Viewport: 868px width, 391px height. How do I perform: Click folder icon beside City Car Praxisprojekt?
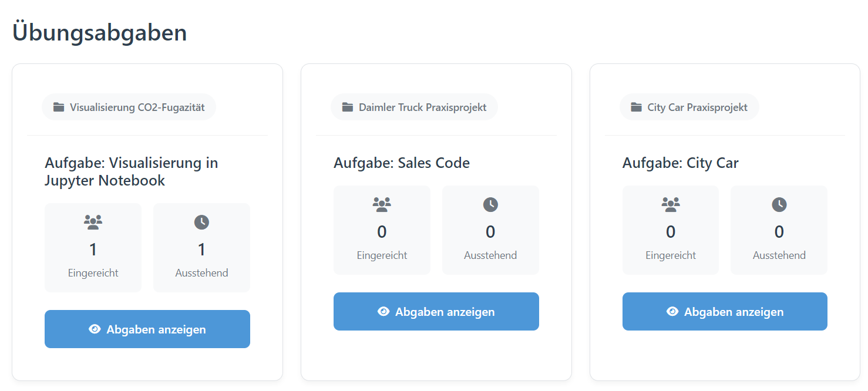(637, 107)
